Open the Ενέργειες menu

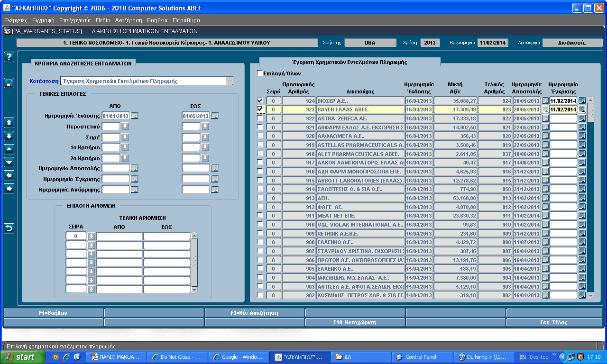point(16,20)
